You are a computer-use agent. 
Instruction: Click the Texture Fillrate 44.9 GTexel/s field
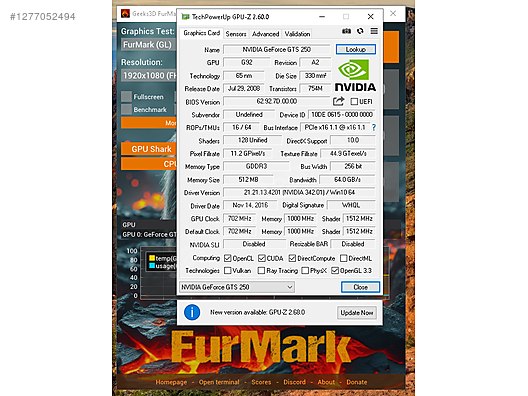(348, 154)
